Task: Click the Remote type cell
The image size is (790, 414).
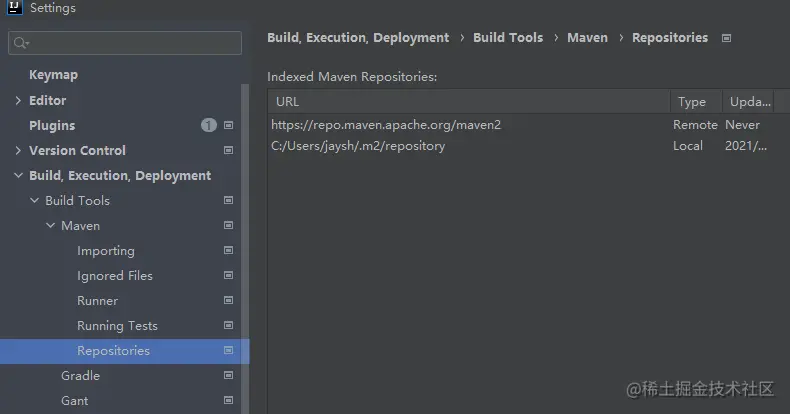Action: click(695, 125)
